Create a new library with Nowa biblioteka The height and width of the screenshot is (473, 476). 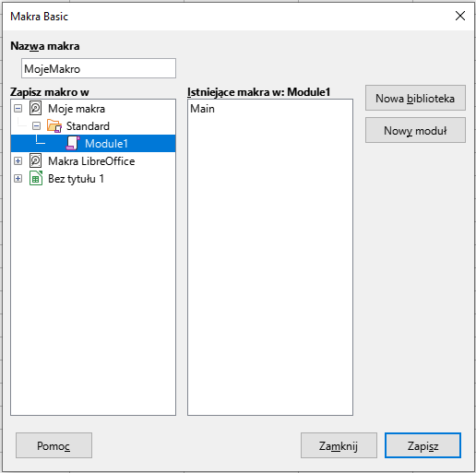point(415,98)
